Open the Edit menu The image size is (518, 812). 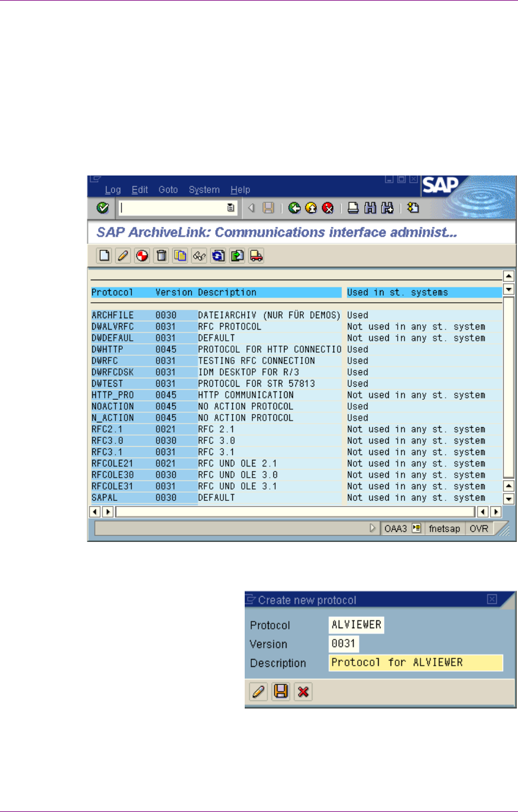pos(140,190)
